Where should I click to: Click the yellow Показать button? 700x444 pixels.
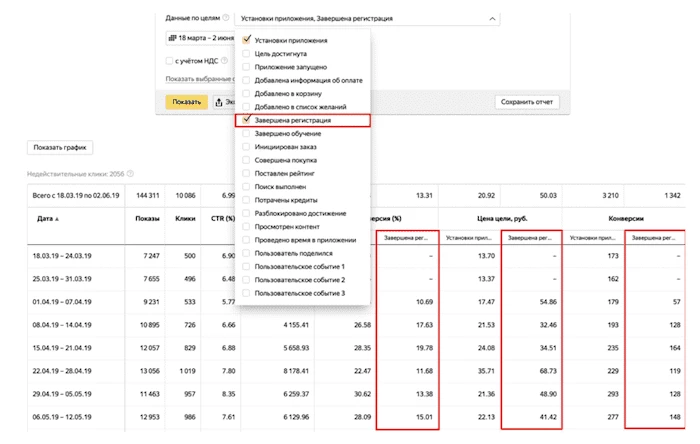[186, 102]
